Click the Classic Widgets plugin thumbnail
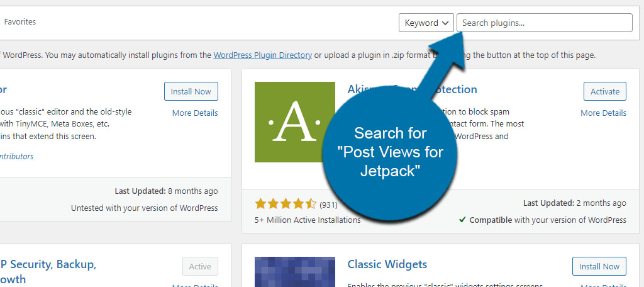Screen dimensions: 644x287 tap(295, 272)
